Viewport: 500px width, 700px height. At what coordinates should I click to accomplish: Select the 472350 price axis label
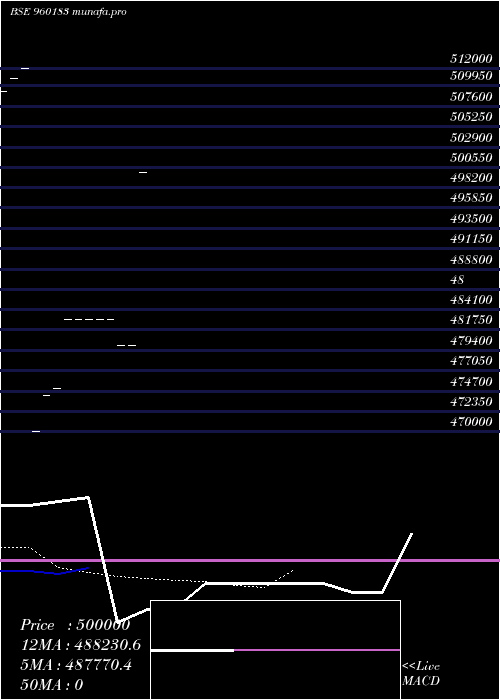[471, 402]
